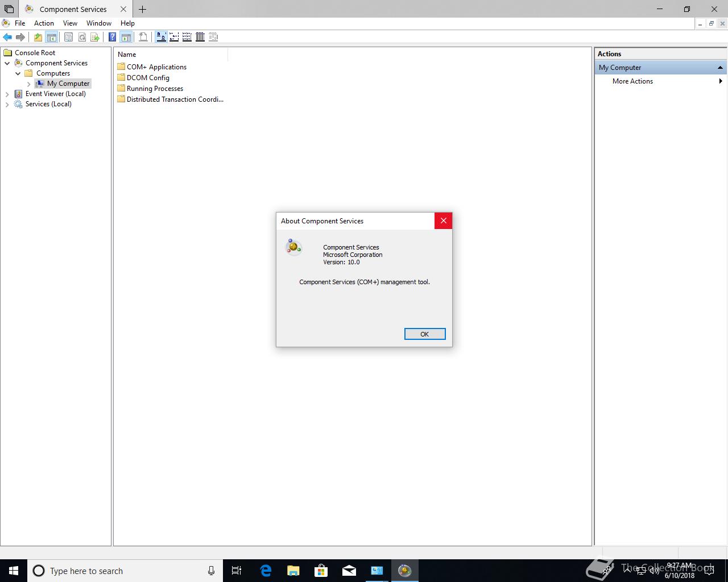
Task: Switch to Detail view icon
Action: (200, 37)
